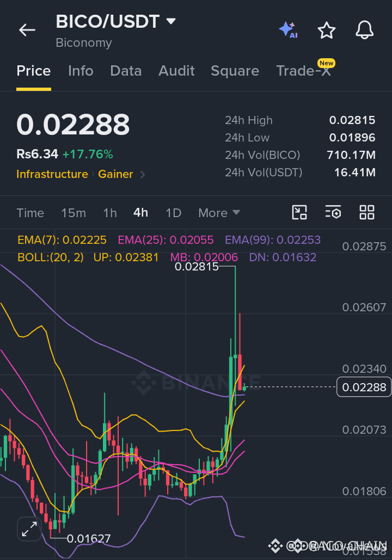The height and width of the screenshot is (560, 392).
Task: Tap the UP: 0.02381 Bollinger value
Action: pyautogui.click(x=126, y=257)
